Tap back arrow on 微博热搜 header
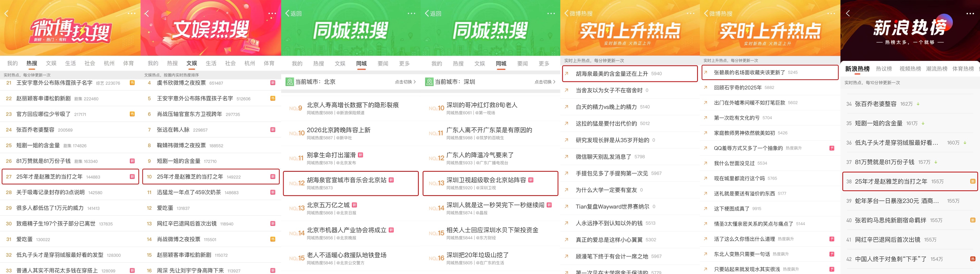This screenshot has height=274, width=980. [6, 14]
